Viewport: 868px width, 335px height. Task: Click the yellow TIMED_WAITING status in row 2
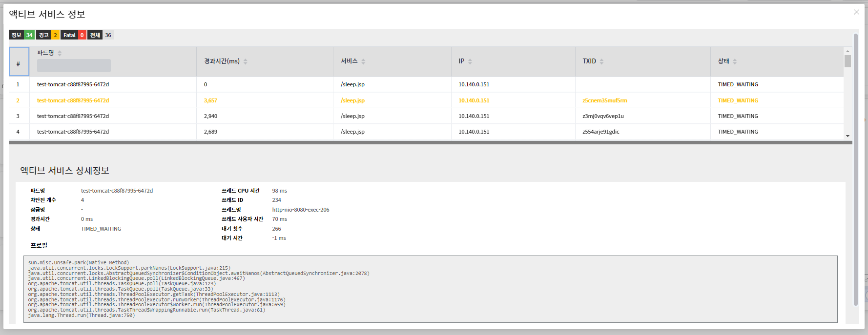(x=738, y=100)
